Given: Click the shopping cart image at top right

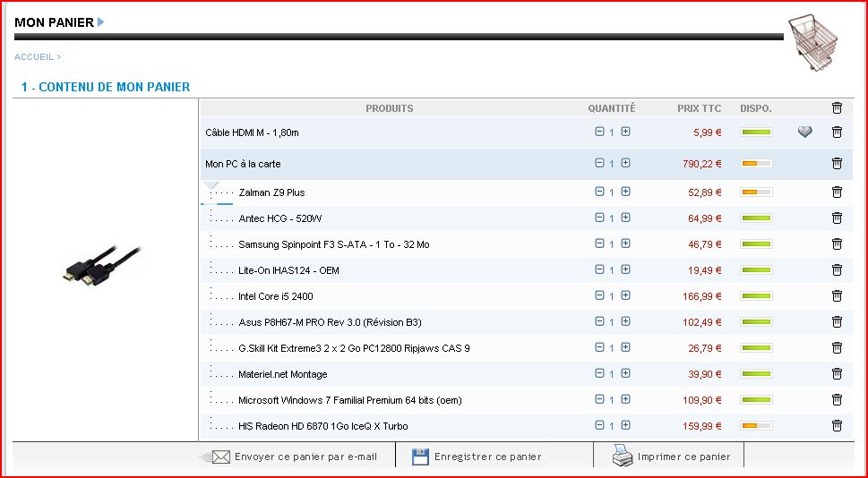Looking at the screenshot, I should tap(814, 44).
